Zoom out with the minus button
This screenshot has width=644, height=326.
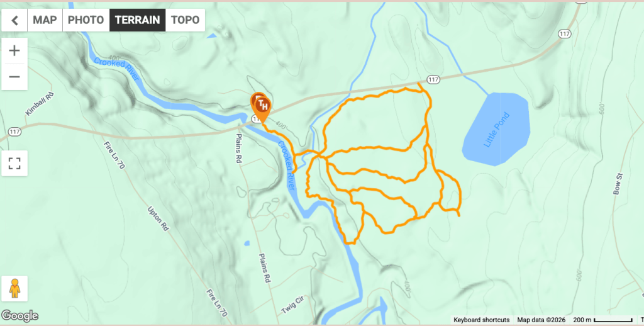point(14,77)
